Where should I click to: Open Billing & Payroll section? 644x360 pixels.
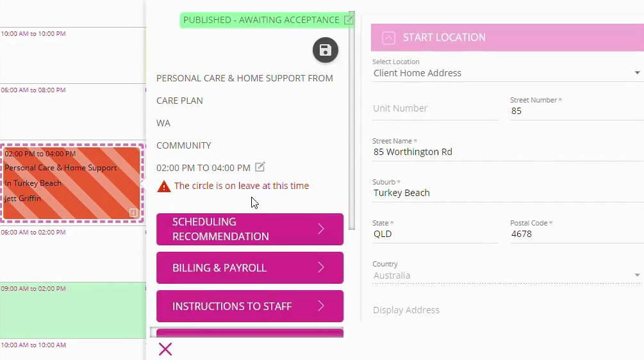pyautogui.click(x=250, y=268)
